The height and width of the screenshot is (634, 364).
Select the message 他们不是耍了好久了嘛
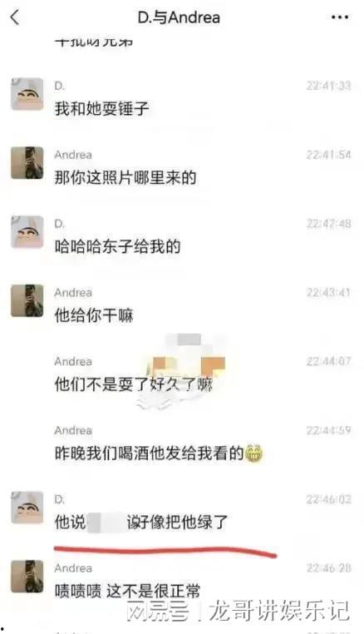[x=133, y=384]
